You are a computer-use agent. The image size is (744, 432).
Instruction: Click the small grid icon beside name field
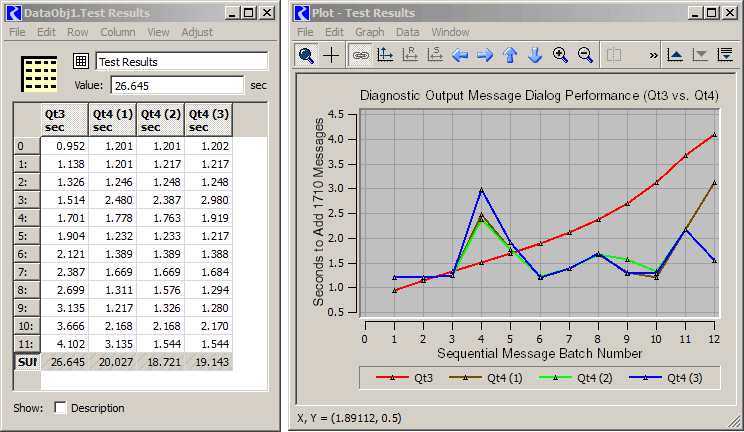[81, 61]
